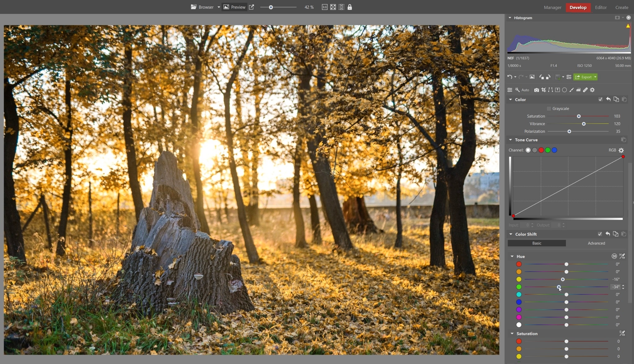Toggle the zoom lock icon
The width and height of the screenshot is (634, 364).
coord(350,7)
